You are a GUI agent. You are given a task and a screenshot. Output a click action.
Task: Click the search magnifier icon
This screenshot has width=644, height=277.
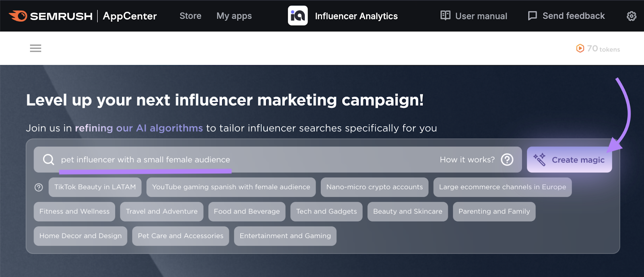click(48, 160)
